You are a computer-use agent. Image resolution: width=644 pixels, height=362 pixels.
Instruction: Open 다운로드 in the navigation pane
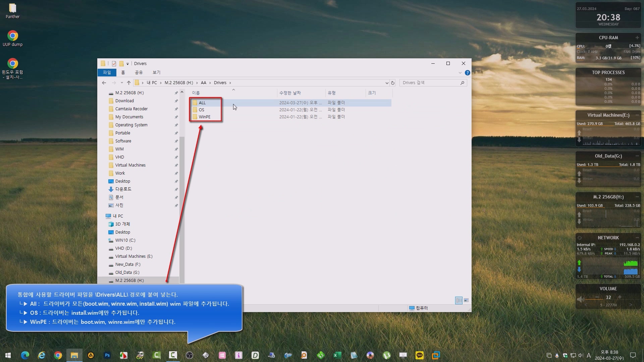click(x=123, y=189)
